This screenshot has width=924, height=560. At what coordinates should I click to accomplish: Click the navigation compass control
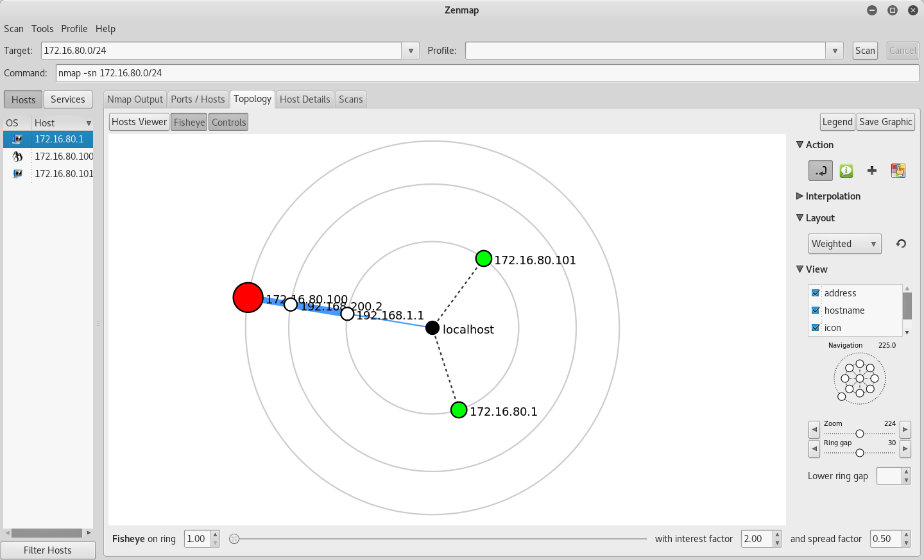click(x=860, y=378)
